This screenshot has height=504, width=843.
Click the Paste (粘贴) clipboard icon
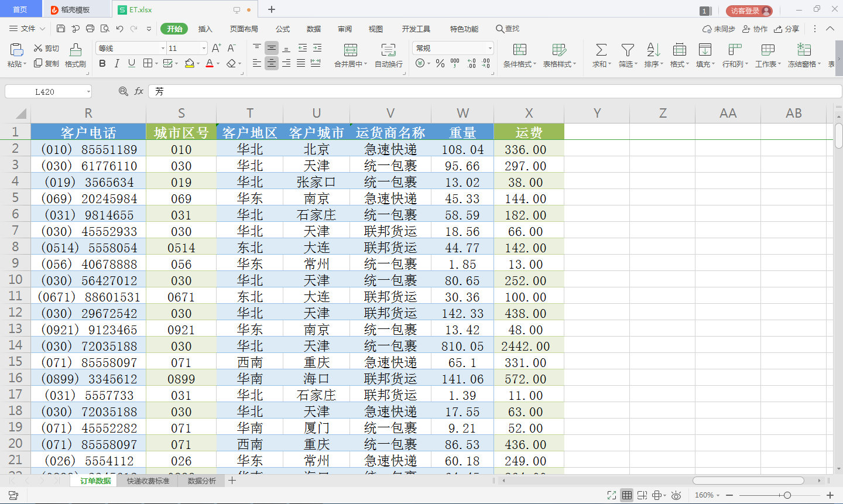16,50
